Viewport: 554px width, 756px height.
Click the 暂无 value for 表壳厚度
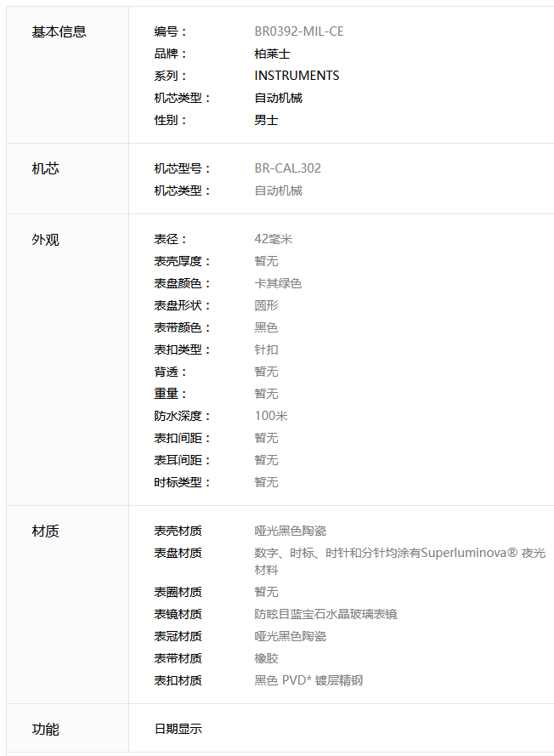point(267,261)
